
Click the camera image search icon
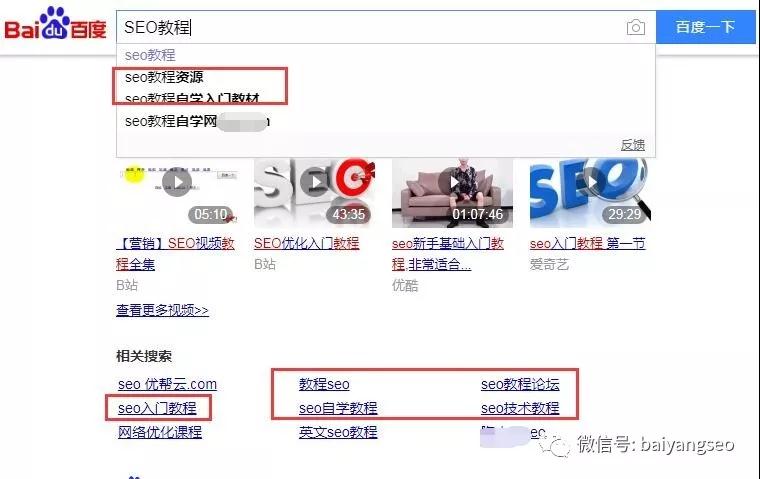(635, 27)
